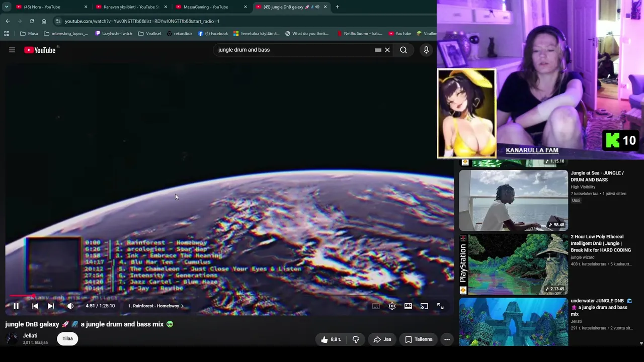Open 'underwater JUNGLE DNB' video thumbnail

point(513,322)
